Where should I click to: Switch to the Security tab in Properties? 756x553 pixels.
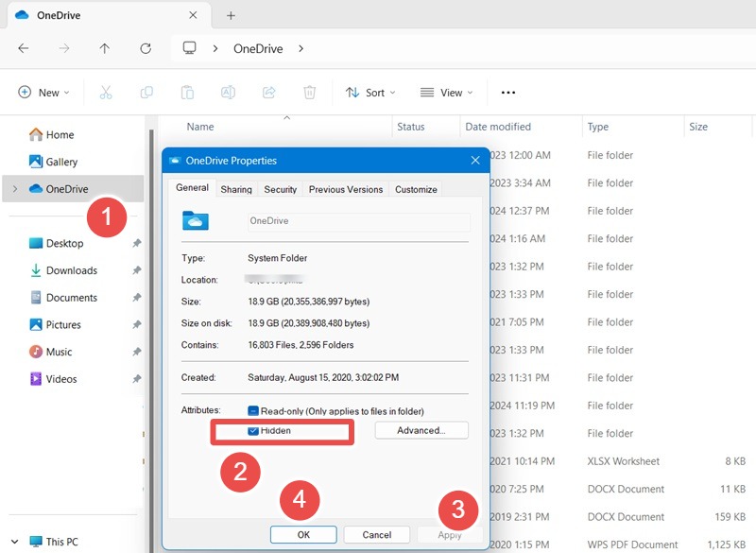pyautogui.click(x=280, y=189)
